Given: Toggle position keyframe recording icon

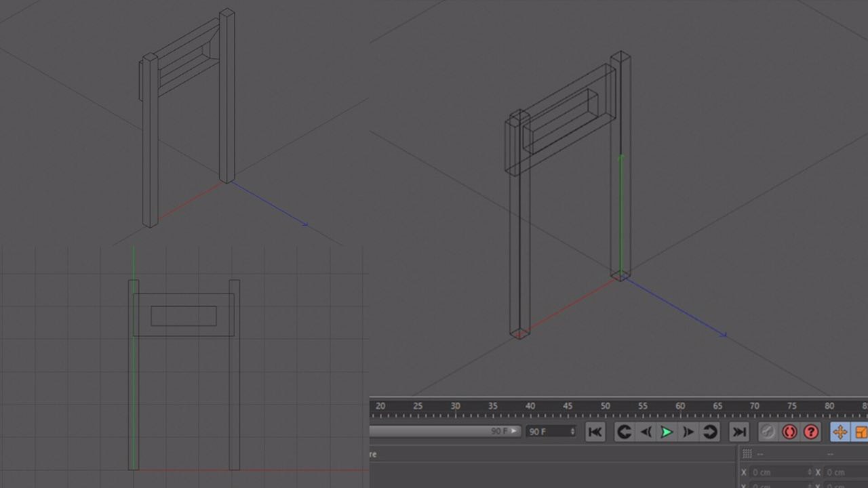Looking at the screenshot, I should pos(840,432).
